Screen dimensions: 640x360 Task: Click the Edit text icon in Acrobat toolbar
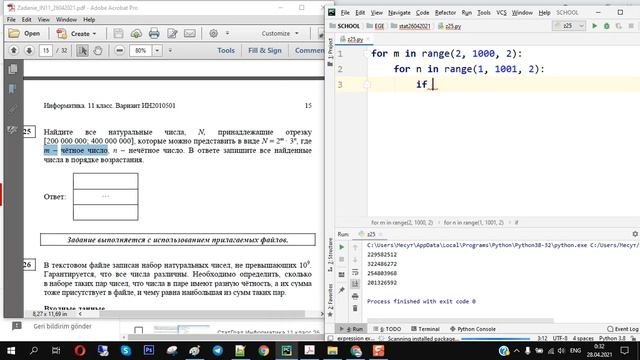click(x=172, y=33)
